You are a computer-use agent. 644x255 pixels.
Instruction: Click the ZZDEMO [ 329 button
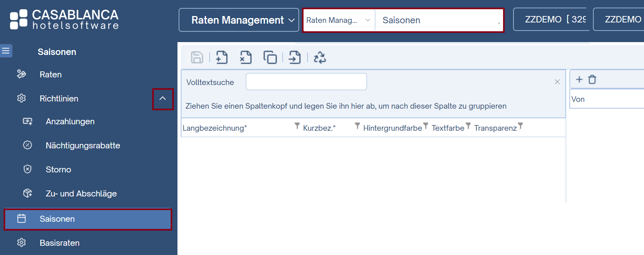(551, 20)
